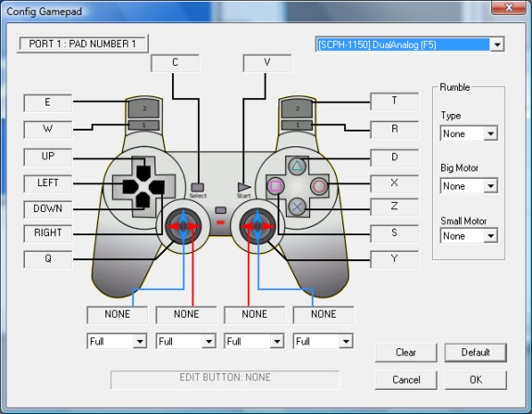
Task: Click the Cancel button
Action: click(406, 380)
